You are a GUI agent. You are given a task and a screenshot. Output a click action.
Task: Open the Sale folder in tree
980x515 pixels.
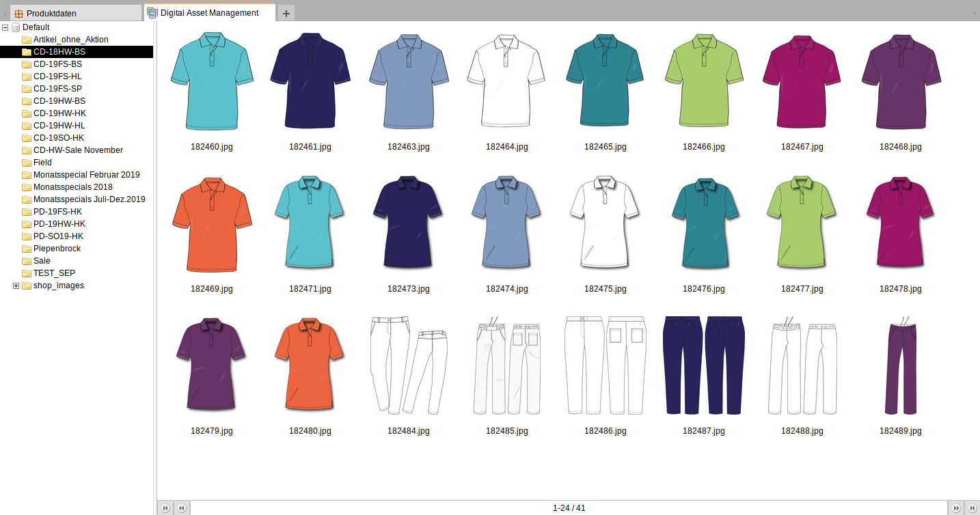tap(42, 261)
